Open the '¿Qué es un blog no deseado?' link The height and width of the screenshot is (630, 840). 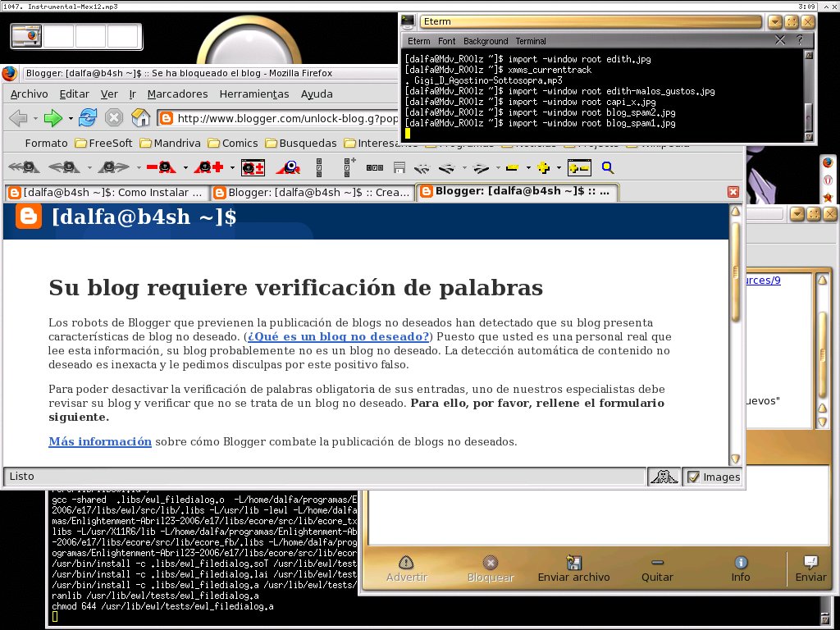(x=338, y=336)
